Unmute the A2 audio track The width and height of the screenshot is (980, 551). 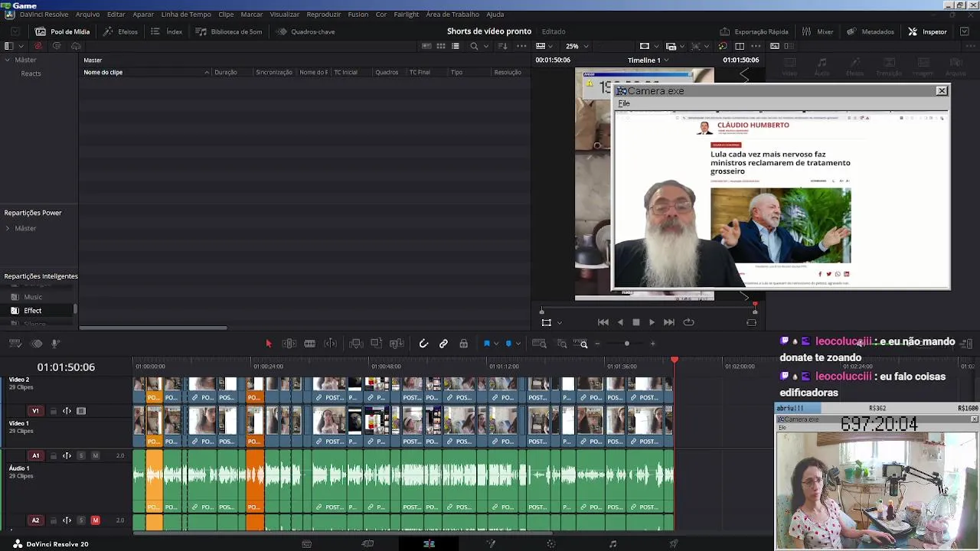point(96,520)
